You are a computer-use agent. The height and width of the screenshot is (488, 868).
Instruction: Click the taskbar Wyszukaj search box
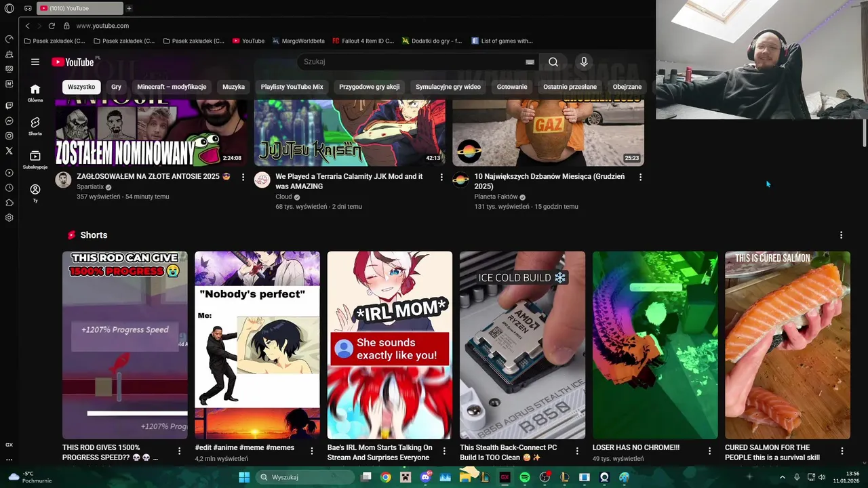point(305,477)
